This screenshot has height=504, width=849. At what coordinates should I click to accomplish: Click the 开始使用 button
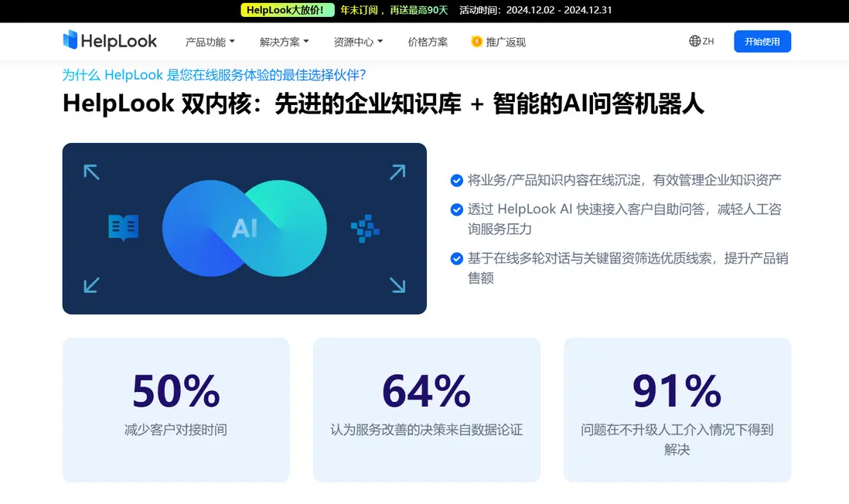tap(762, 42)
